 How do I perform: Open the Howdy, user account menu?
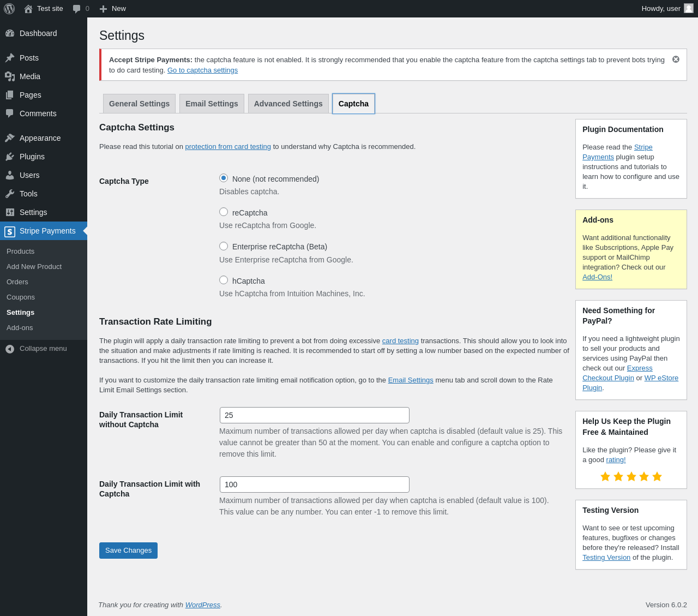(667, 9)
